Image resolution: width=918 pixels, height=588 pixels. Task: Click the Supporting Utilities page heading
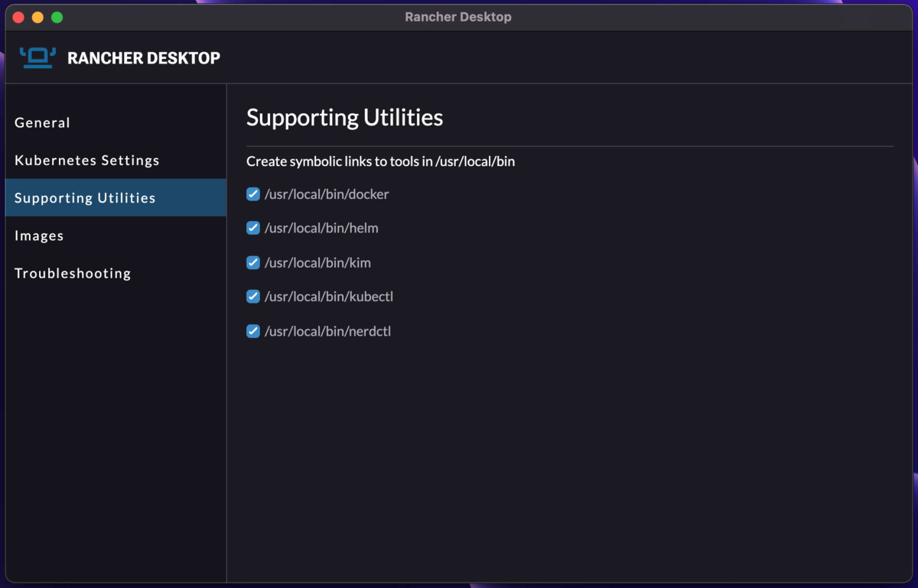tap(344, 118)
